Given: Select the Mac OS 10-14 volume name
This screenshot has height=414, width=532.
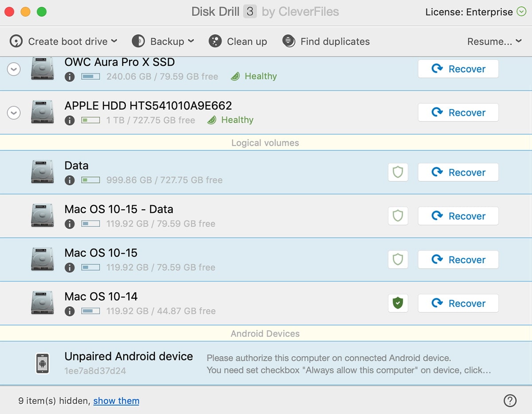Looking at the screenshot, I should tap(101, 296).
